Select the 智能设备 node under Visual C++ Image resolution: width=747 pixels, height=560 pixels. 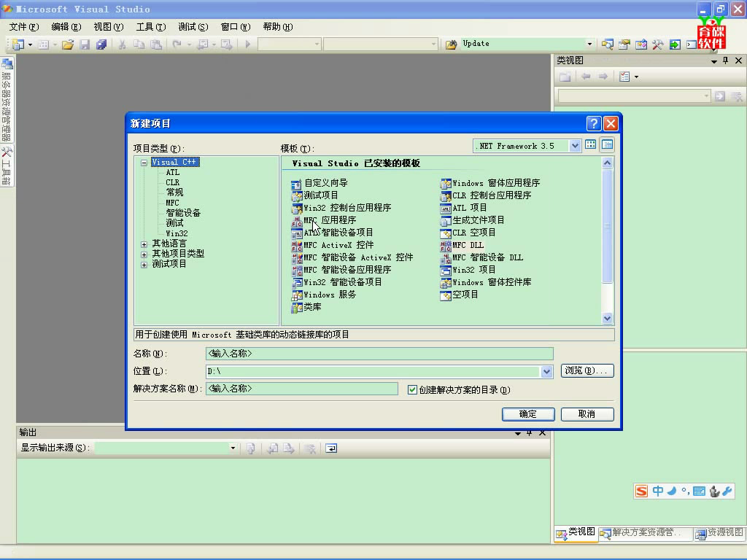click(183, 214)
